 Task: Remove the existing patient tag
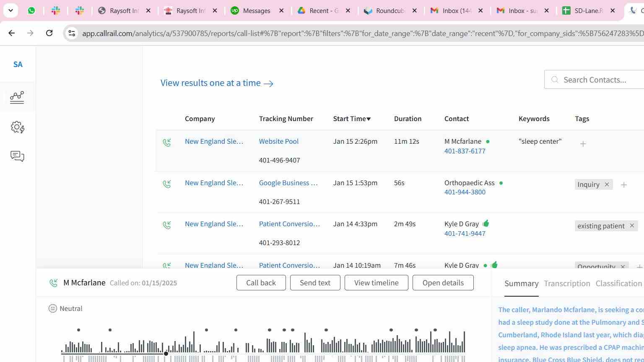(x=632, y=226)
